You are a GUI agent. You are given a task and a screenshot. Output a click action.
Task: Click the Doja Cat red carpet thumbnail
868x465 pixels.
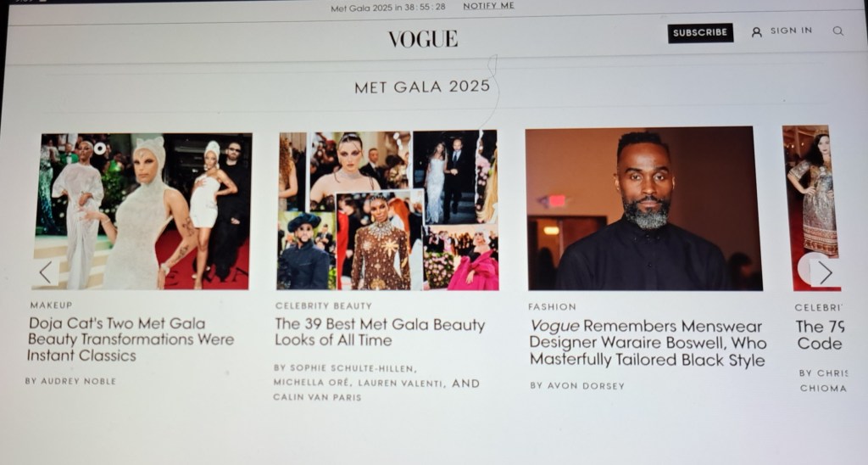(x=142, y=211)
